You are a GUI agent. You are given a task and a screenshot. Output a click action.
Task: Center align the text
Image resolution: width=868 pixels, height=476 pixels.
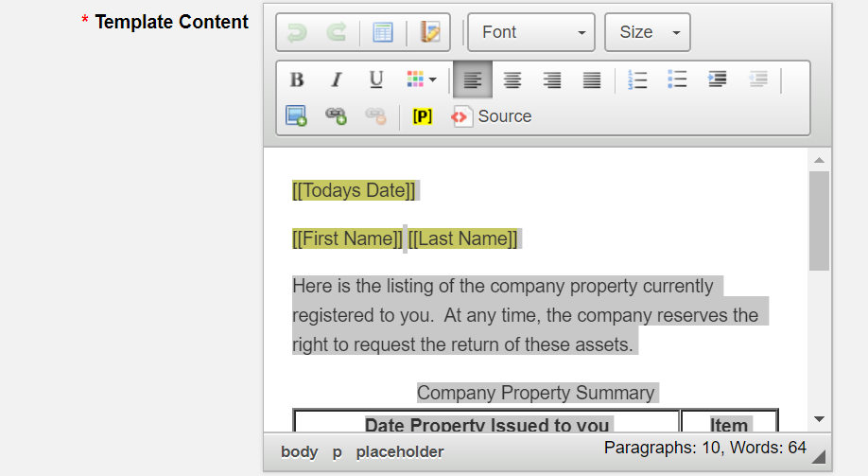(512, 79)
